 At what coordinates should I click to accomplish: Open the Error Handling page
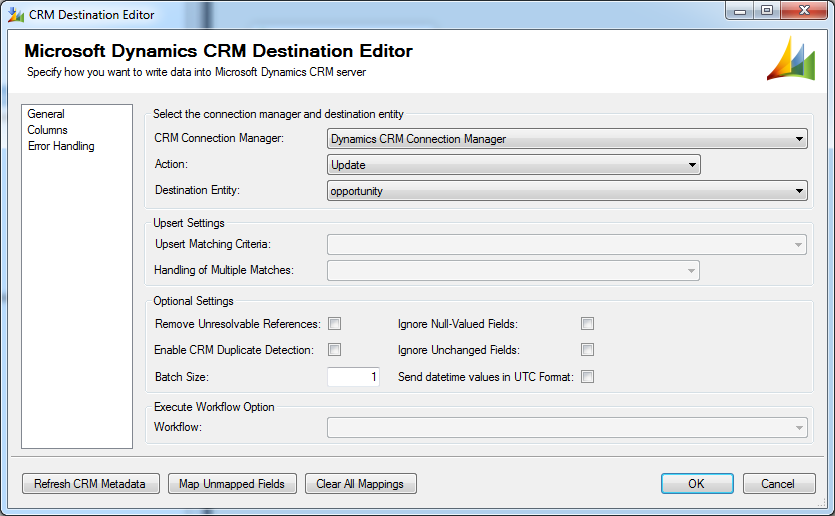(61, 146)
